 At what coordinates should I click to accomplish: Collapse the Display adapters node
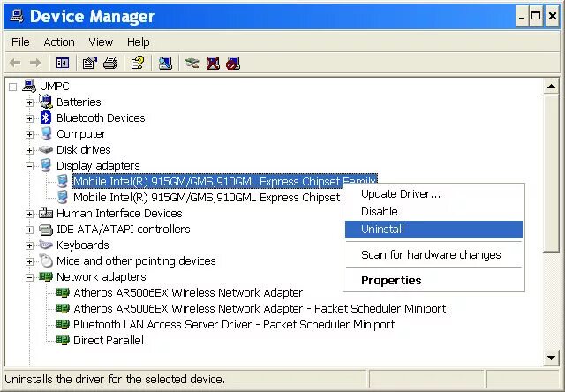coord(29,166)
